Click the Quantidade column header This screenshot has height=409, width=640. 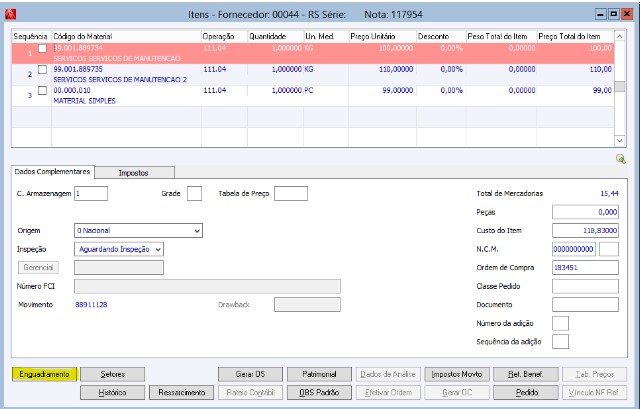(x=276, y=36)
